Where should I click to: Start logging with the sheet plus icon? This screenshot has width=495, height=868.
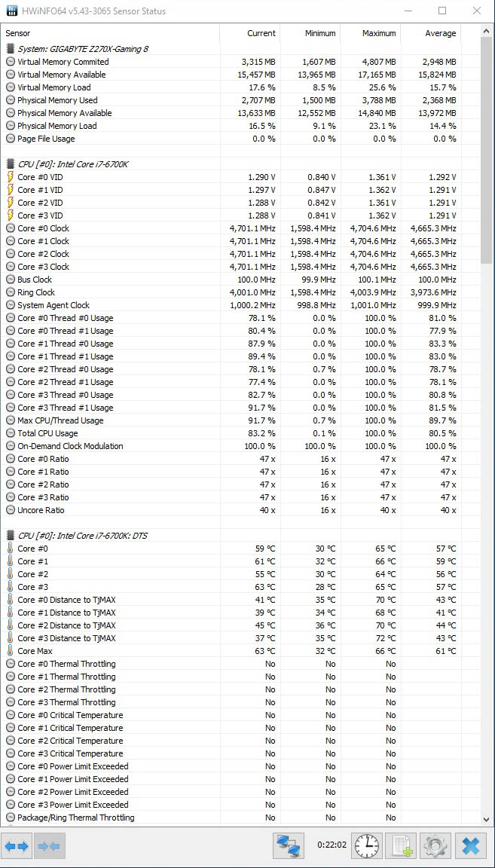pos(401,845)
